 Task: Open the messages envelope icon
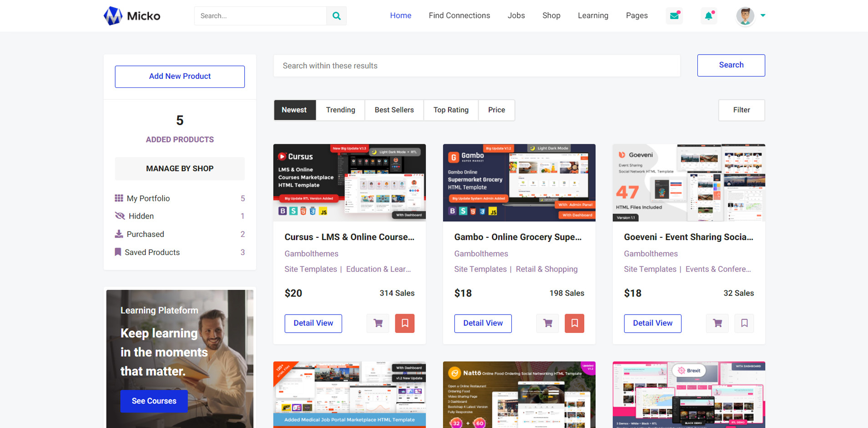674,16
